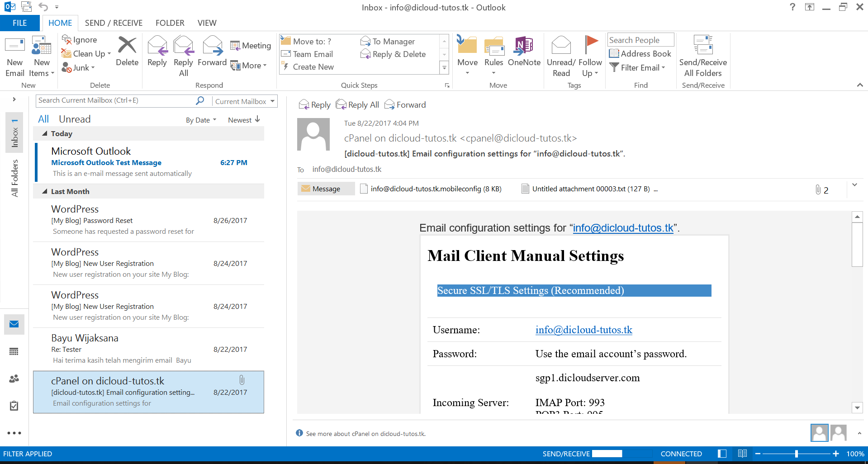The width and height of the screenshot is (868, 464).
Task: Click Reply All in reading pane
Action: (357, 105)
